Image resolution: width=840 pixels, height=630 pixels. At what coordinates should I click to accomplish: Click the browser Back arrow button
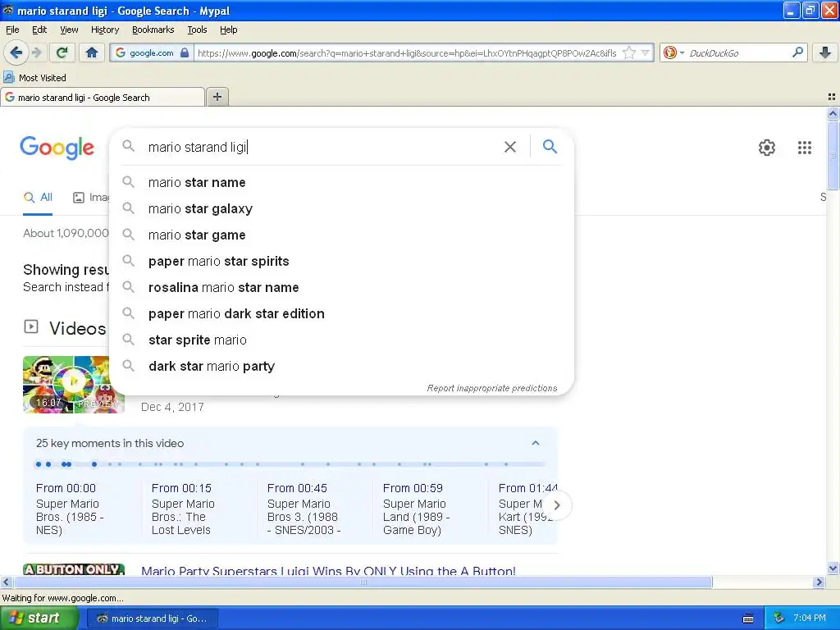pos(16,52)
